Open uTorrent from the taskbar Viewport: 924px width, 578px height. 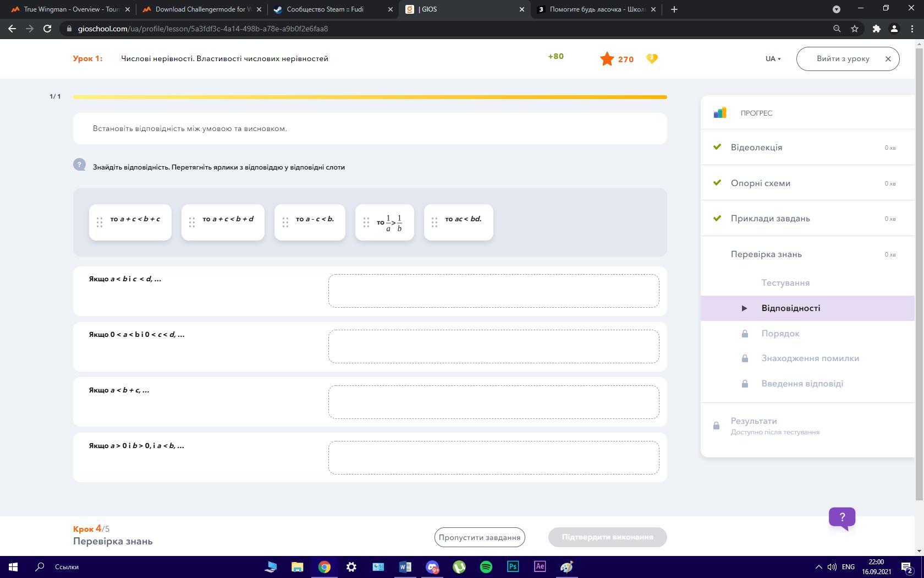pos(459,566)
